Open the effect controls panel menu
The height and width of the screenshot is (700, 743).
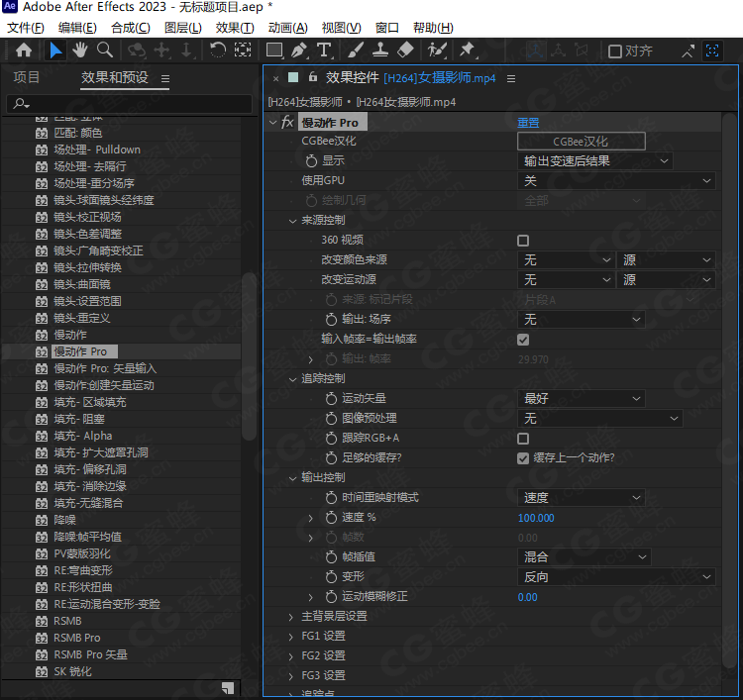tap(511, 78)
